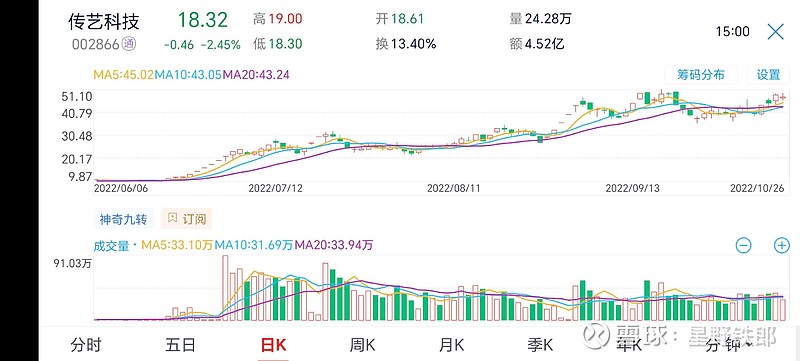Tap the 20.17 price axis label
This screenshot has height=361, width=800.
[76, 159]
